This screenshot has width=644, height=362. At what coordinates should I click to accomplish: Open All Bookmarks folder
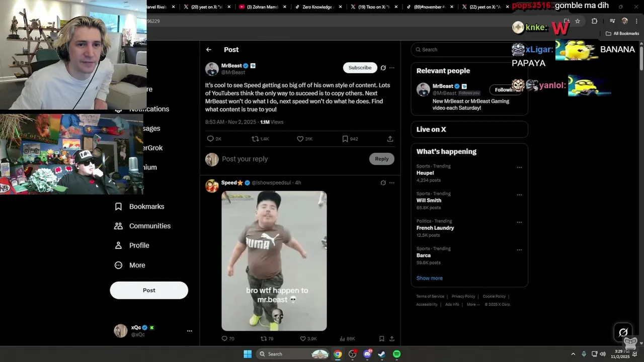(x=622, y=34)
